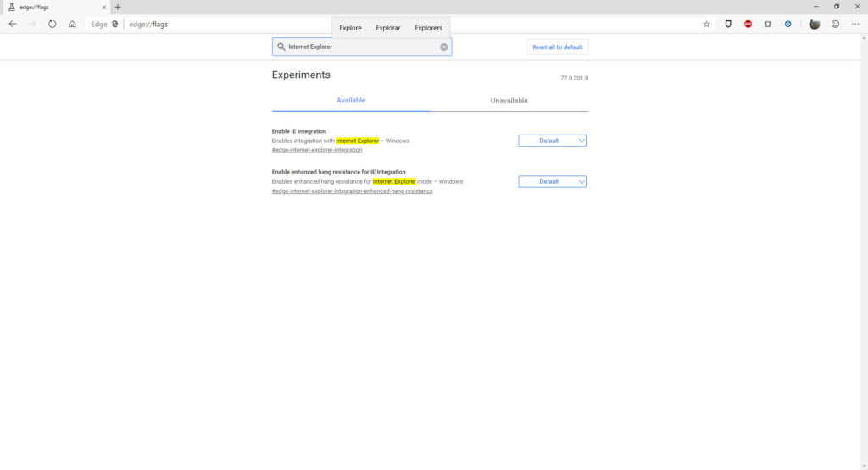The image size is (868, 470).
Task: Follow the enhanced-hang-resistance flag link
Action: click(x=352, y=191)
